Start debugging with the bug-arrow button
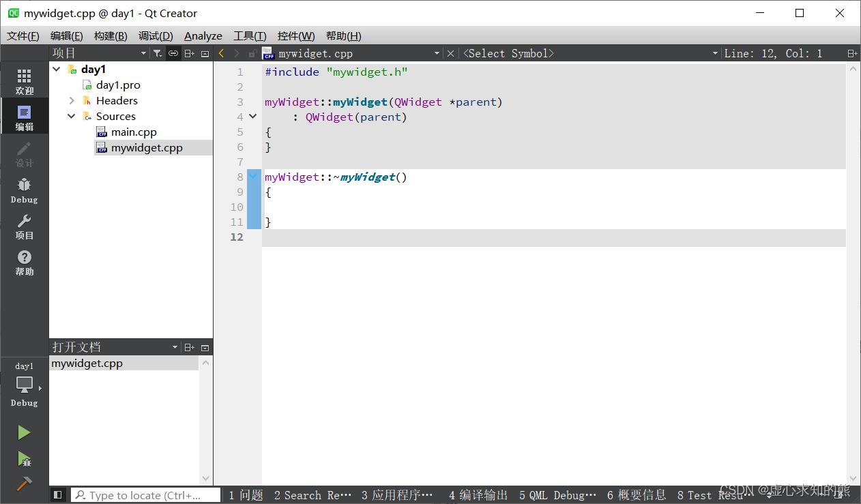The width and height of the screenshot is (861, 504). click(24, 458)
